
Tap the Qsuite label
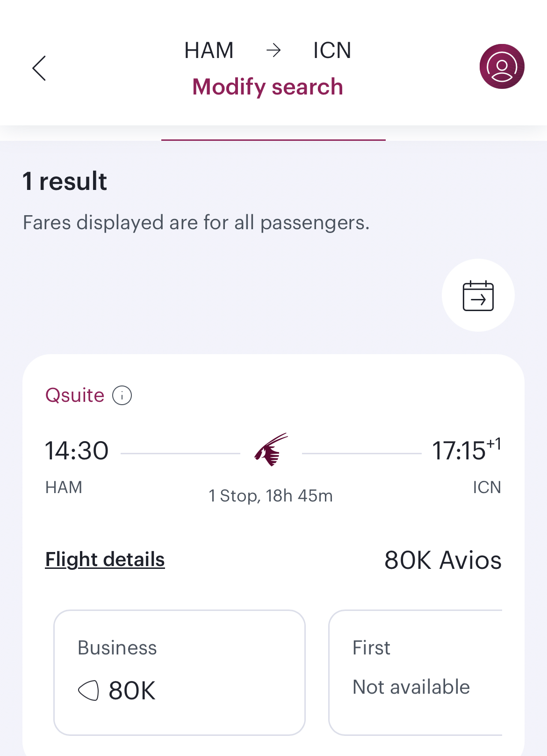click(75, 396)
